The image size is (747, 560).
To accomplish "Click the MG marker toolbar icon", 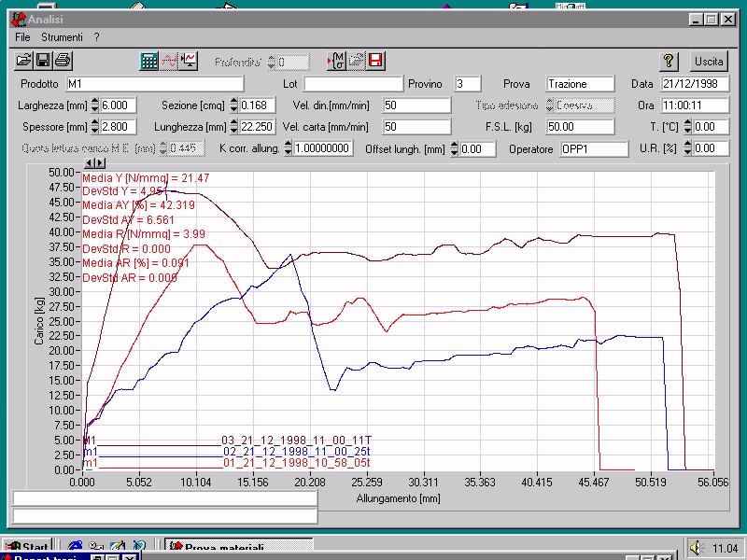I will pos(336,62).
